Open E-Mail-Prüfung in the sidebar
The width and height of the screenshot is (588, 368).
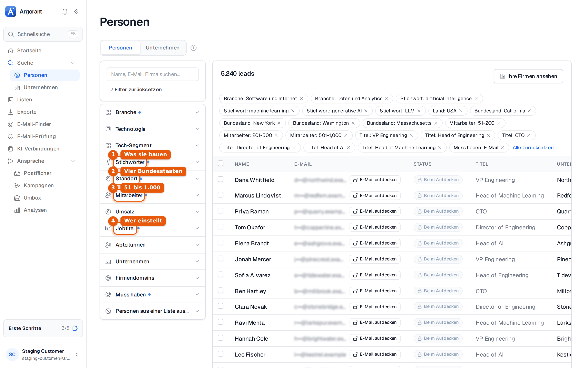point(43,136)
